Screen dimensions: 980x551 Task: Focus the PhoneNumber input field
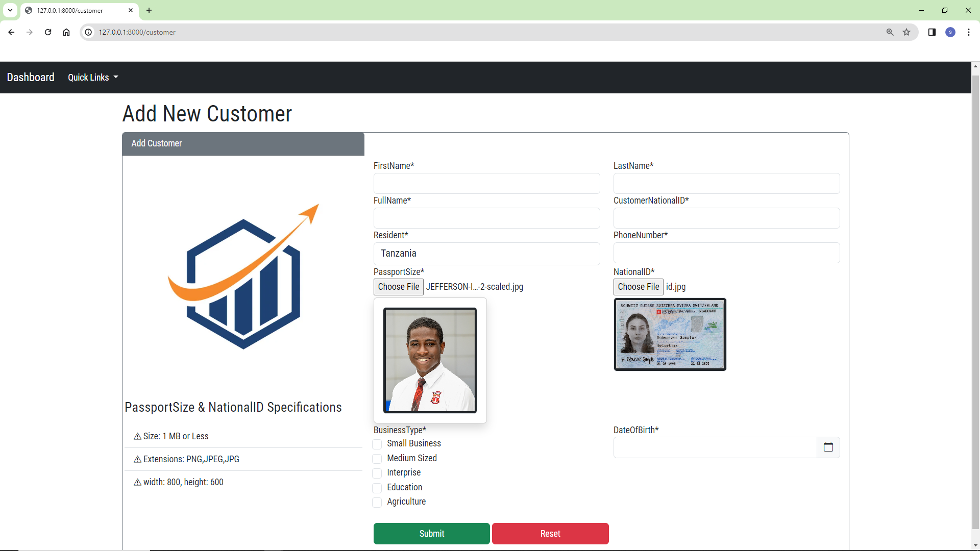point(727,253)
